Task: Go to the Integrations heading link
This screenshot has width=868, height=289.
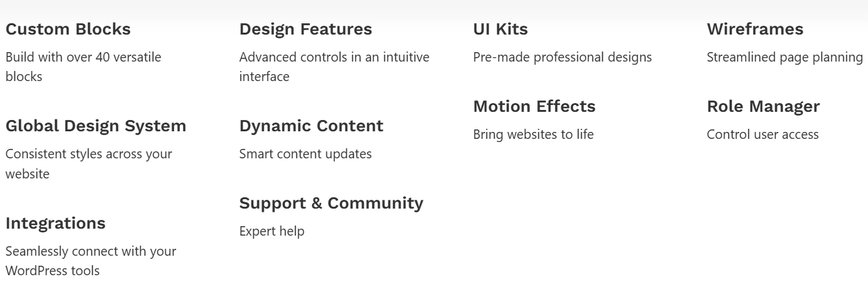Action: 55,223
